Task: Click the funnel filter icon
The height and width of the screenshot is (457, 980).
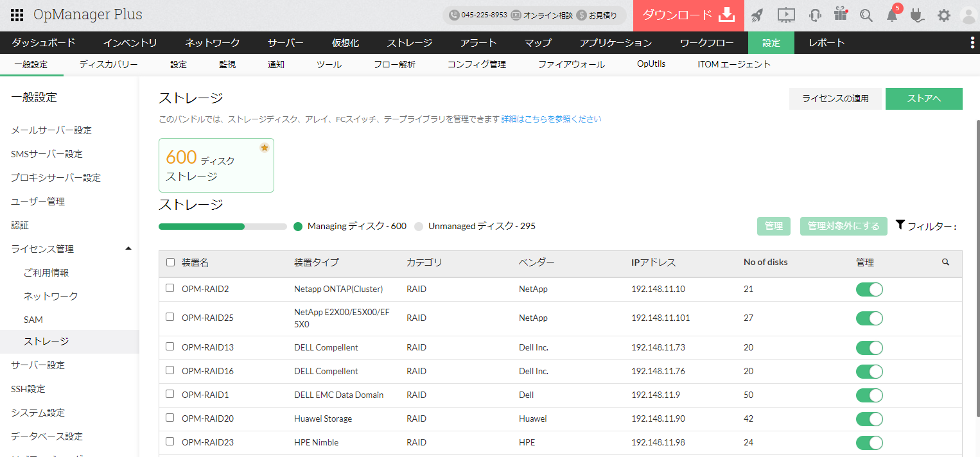Action: [x=900, y=225]
